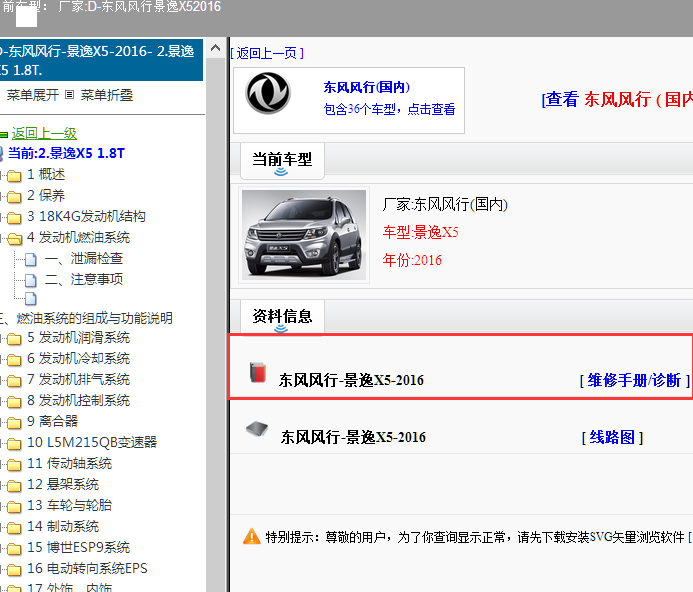Click folder icon for 2 保养
Viewport: 693px width, 592px height.
tap(14, 197)
